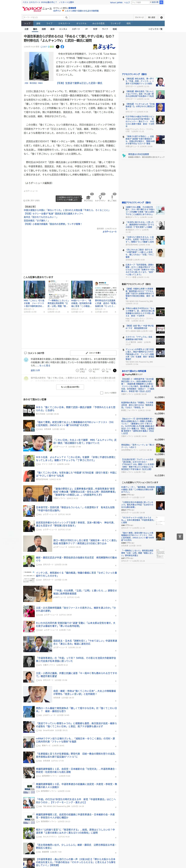
Task: Click the ログイン link
Action: [x=57, y=11]
